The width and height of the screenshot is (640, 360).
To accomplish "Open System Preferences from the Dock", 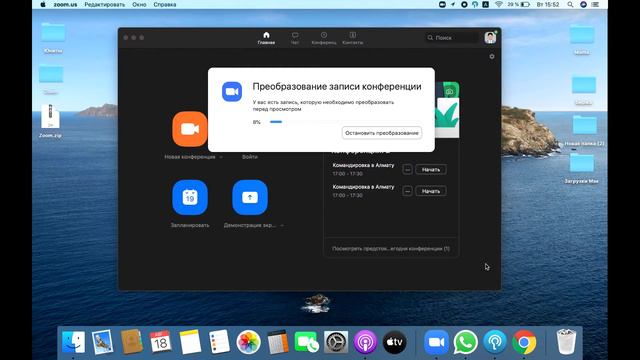I will click(336, 342).
